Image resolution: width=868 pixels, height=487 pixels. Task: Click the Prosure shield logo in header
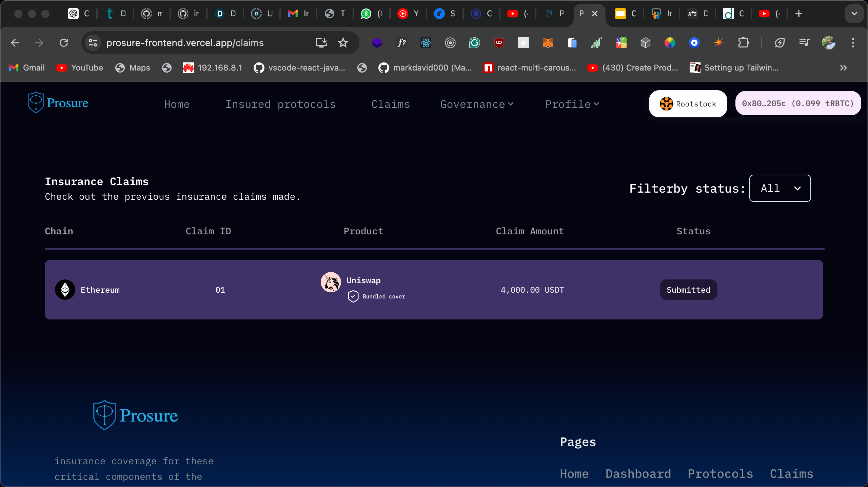click(x=36, y=102)
